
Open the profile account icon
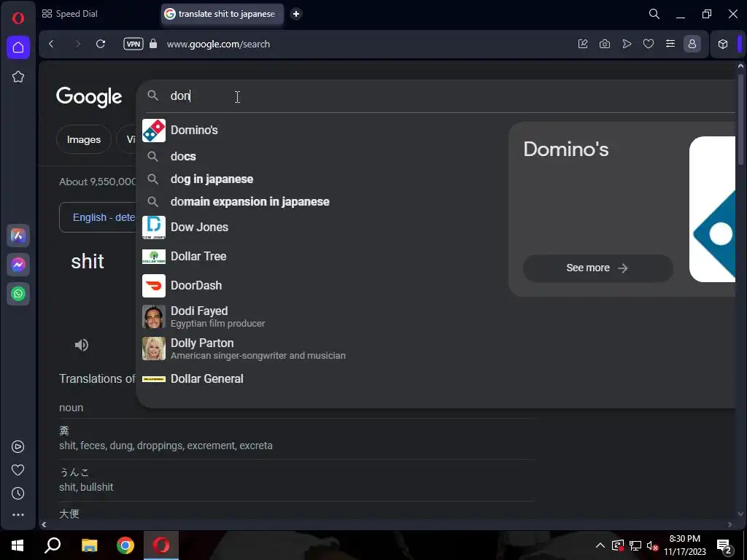point(692,44)
